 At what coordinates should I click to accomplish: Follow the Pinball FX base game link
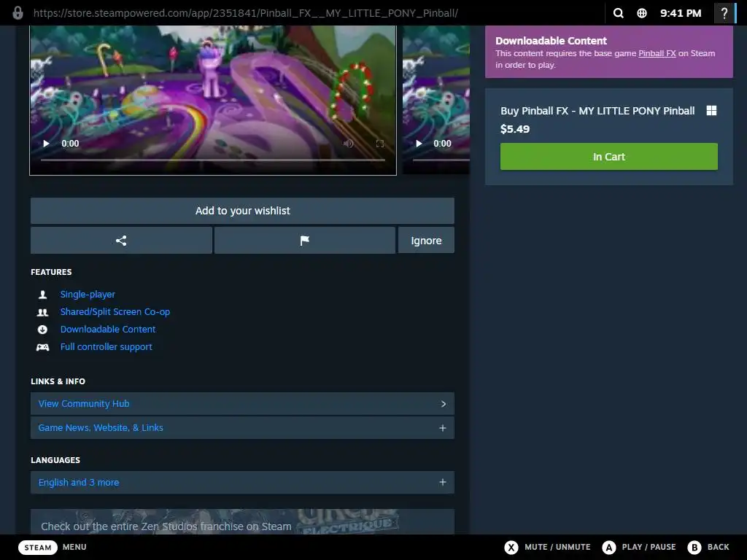657,53
